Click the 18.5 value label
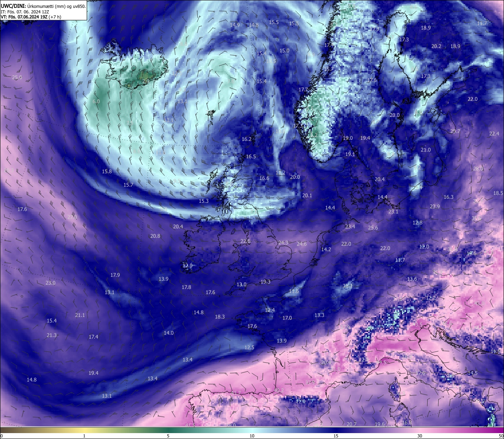The image size is (504, 439). [x=498, y=193]
